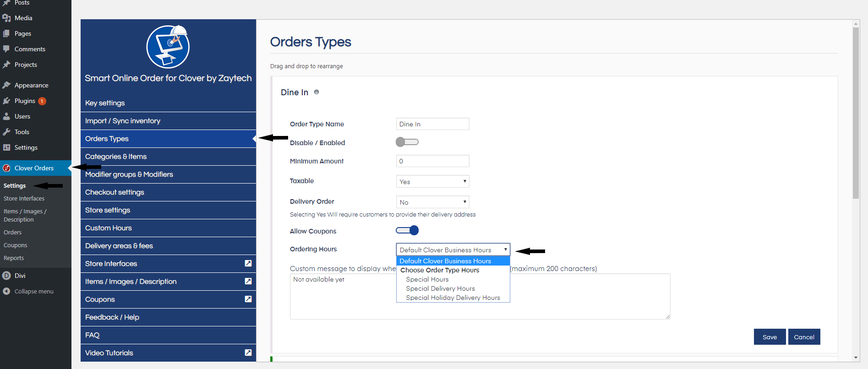868x369 pixels.
Task: Click the Projects pin icon
Action: pyautogui.click(x=6, y=65)
